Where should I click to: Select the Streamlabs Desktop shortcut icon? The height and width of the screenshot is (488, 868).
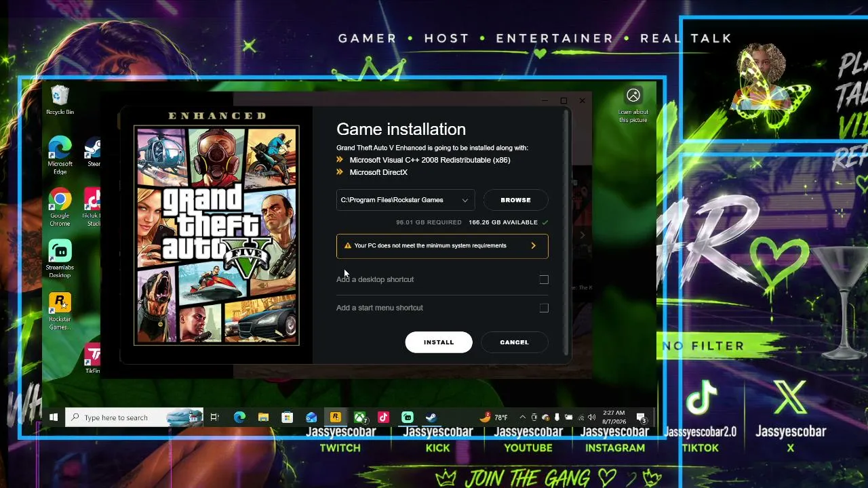[x=60, y=259]
